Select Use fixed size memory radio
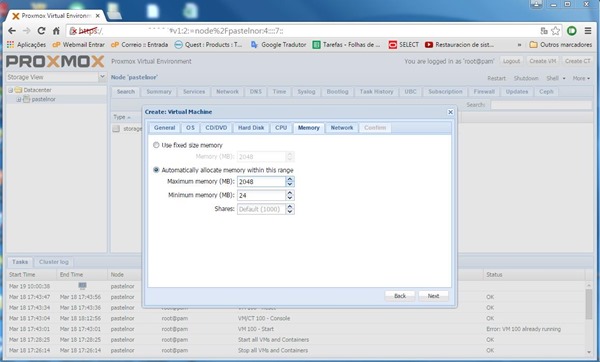600x362 pixels. click(x=156, y=145)
